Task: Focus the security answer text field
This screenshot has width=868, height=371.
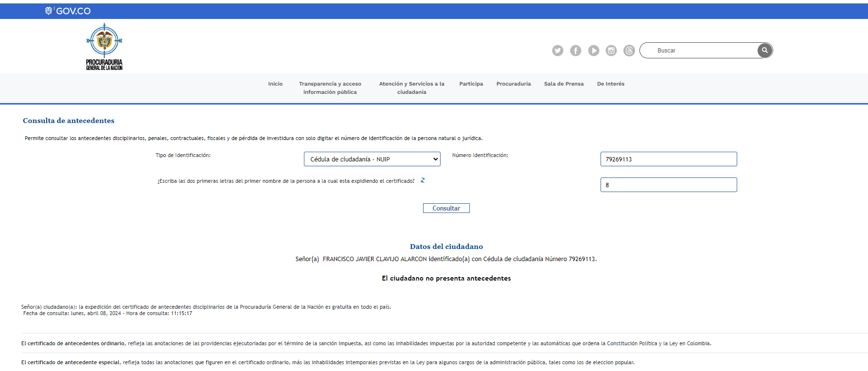Action: click(x=668, y=185)
